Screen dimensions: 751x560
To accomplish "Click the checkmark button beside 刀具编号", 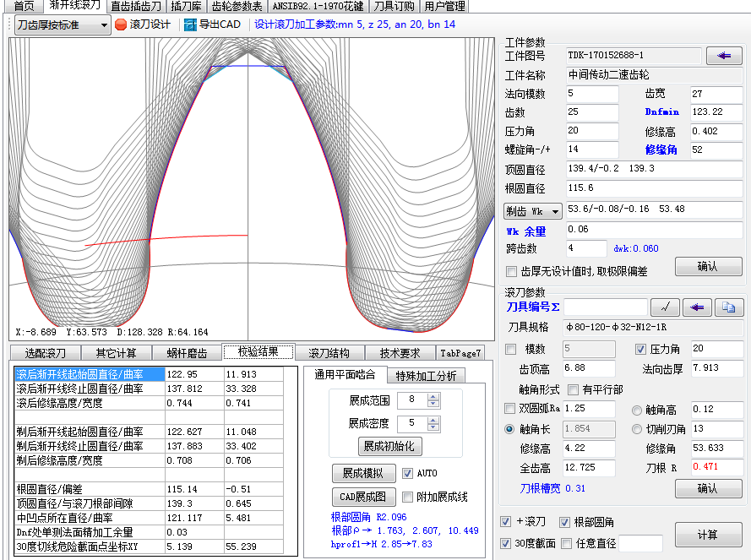I will pyautogui.click(x=665, y=307).
